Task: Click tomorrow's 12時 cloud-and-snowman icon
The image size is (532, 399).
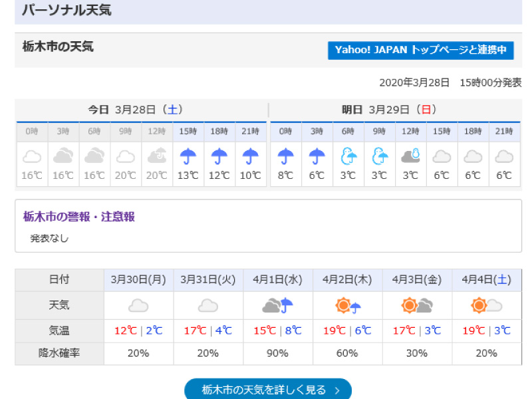Action: click(410, 156)
